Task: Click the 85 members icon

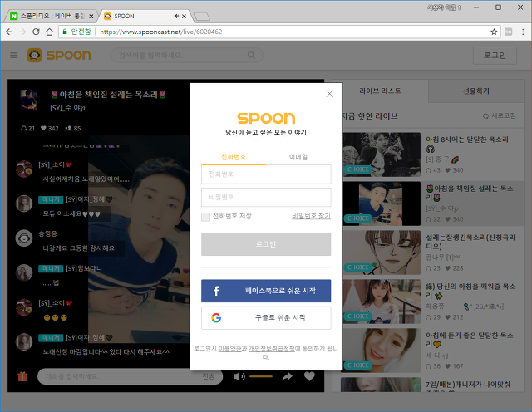Action: (x=68, y=128)
